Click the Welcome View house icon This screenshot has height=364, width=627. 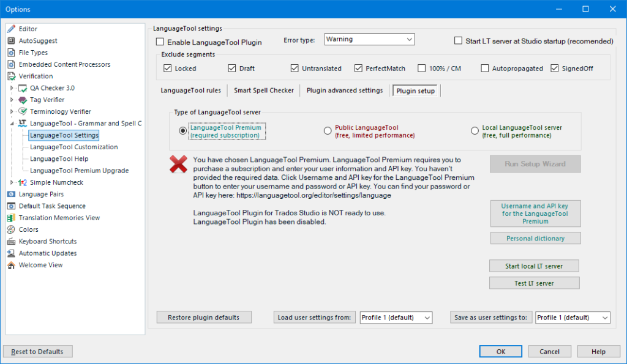coord(11,265)
